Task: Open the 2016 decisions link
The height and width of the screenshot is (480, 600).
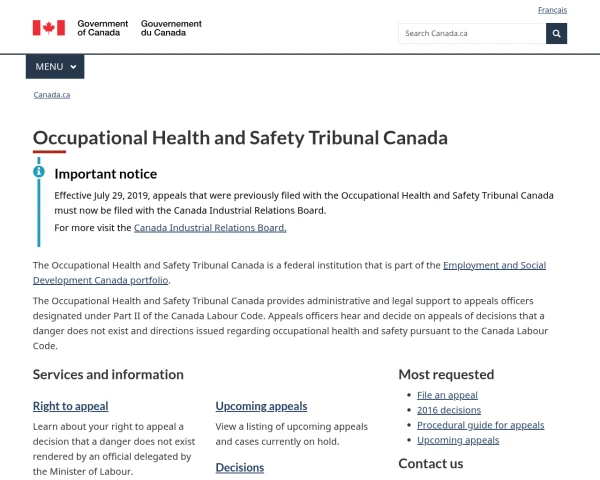Action: (449, 410)
